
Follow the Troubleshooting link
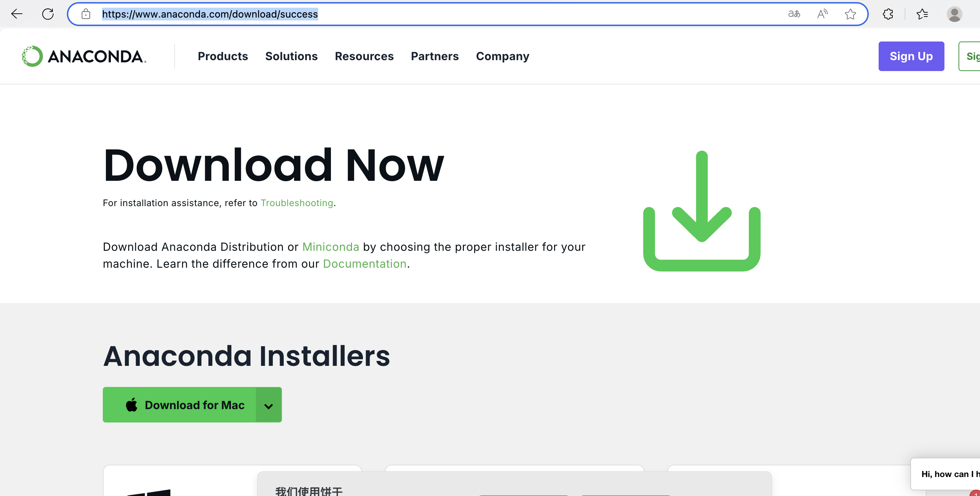297,203
